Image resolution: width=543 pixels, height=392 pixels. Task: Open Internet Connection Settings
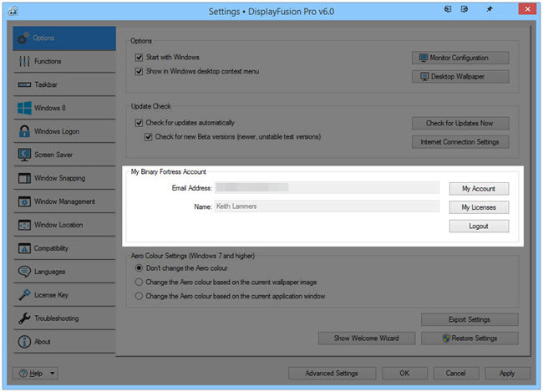tap(460, 142)
